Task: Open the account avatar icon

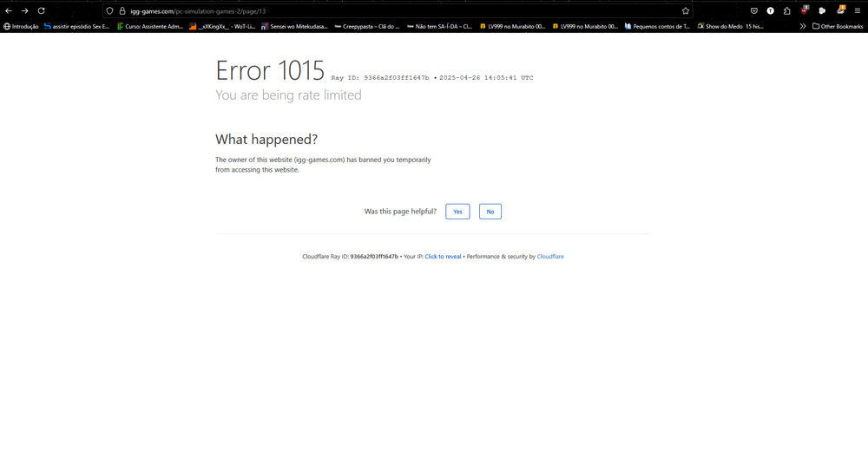Action: pos(770,11)
